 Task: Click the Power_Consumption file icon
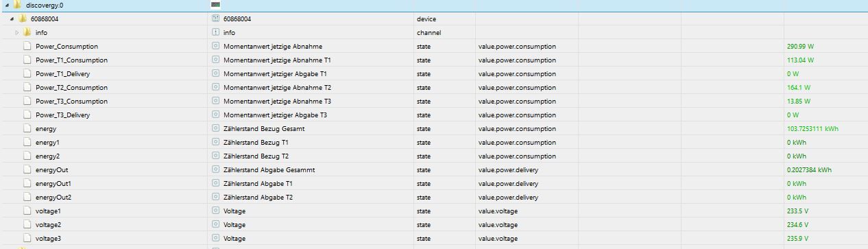pyautogui.click(x=27, y=46)
